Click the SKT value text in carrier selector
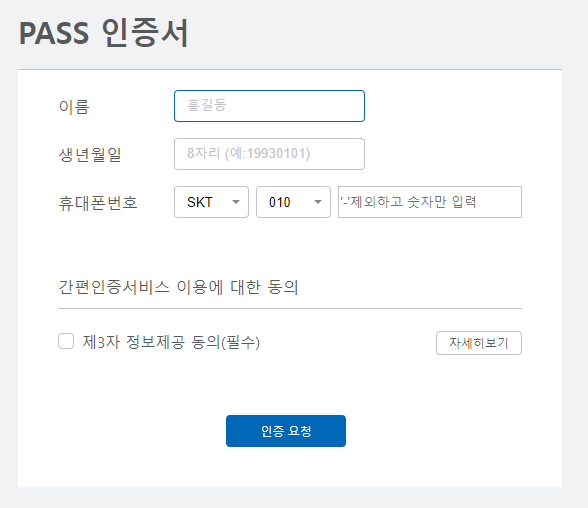The height and width of the screenshot is (508, 588). pos(200,202)
